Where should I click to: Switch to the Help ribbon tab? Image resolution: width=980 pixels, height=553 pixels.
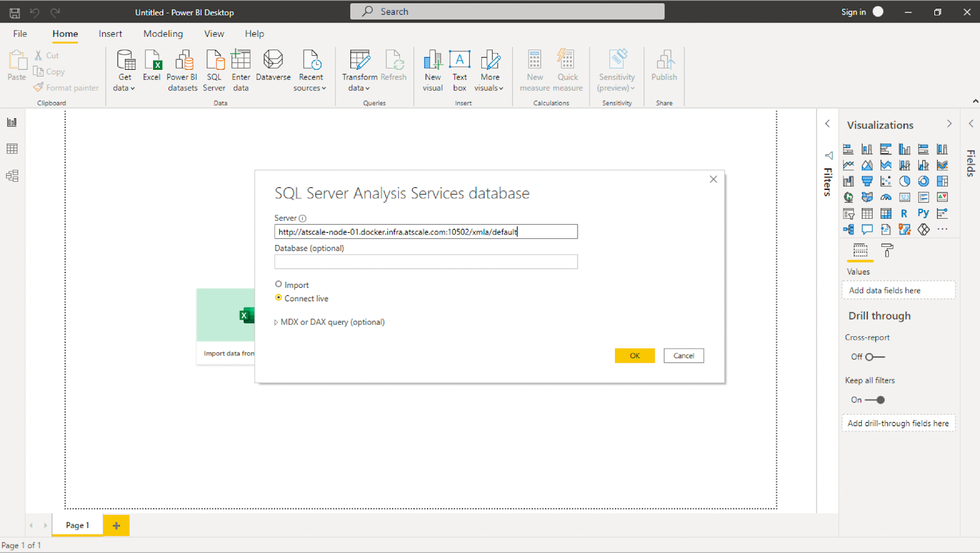pos(254,34)
